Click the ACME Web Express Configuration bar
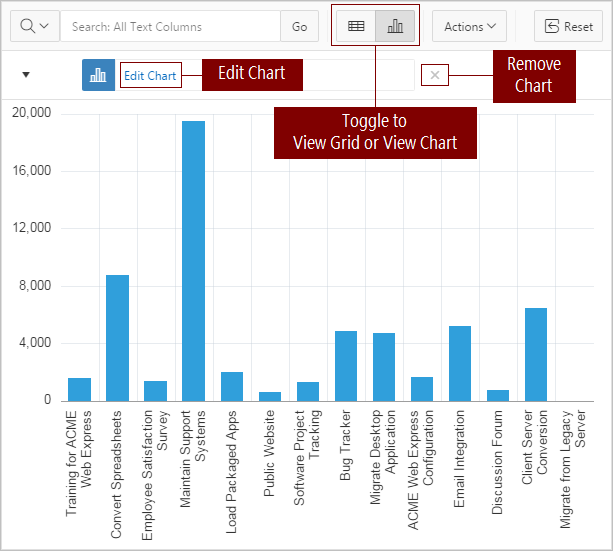 pos(422,389)
